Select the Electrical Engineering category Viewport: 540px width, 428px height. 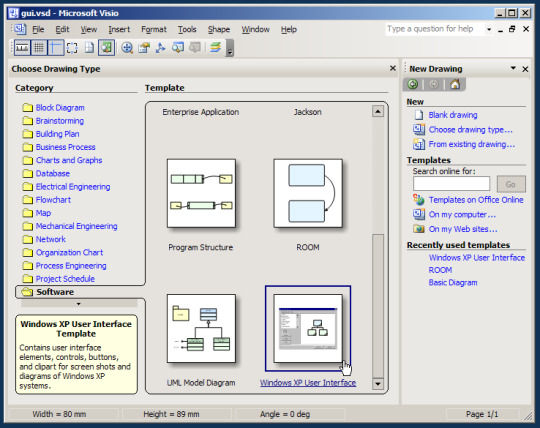66,187
